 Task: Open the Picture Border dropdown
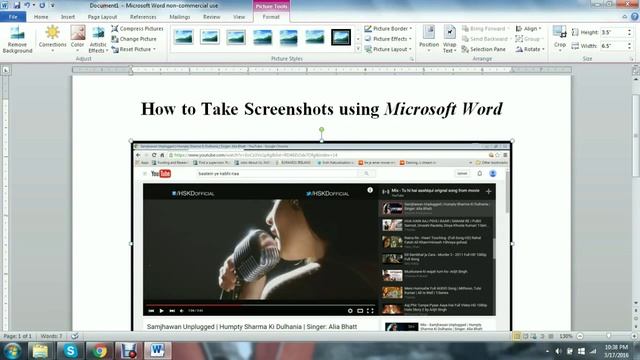[x=388, y=29]
